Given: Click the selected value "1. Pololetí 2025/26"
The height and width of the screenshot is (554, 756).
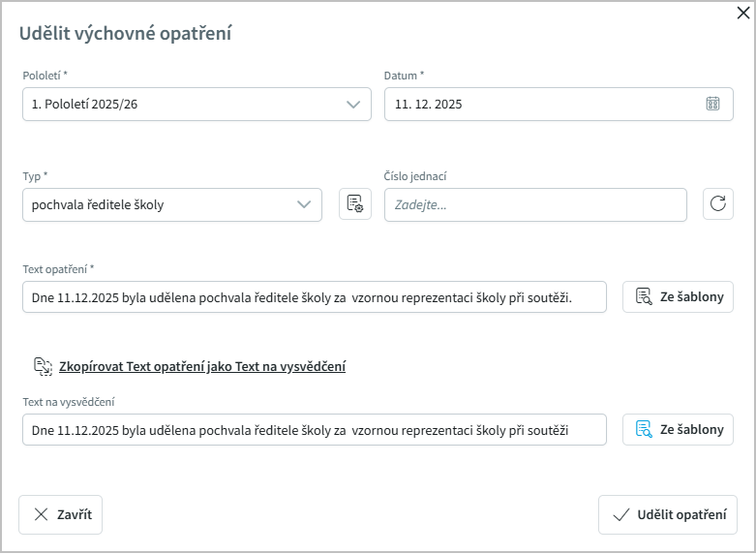Looking at the screenshot, I should (84, 104).
